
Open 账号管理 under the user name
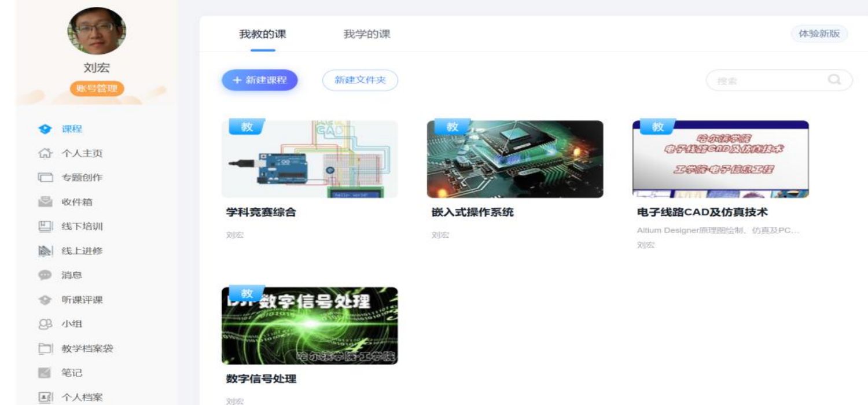[x=97, y=89]
